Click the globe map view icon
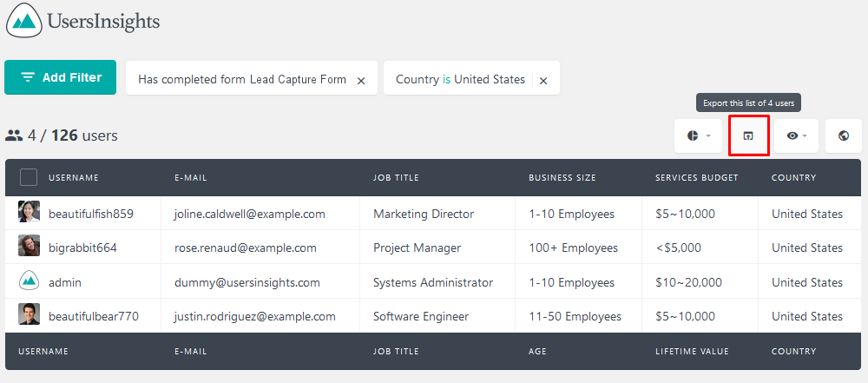 pos(844,135)
